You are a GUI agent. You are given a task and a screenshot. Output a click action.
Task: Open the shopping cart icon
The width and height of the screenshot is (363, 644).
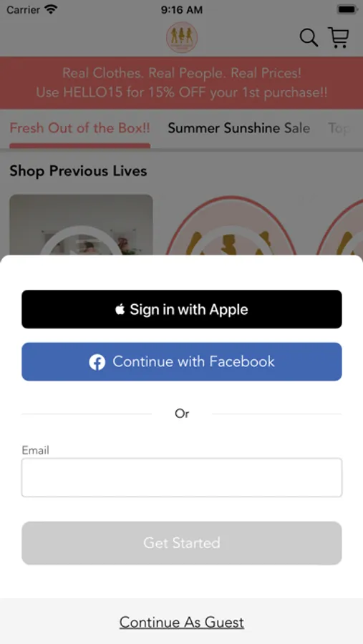click(x=339, y=37)
